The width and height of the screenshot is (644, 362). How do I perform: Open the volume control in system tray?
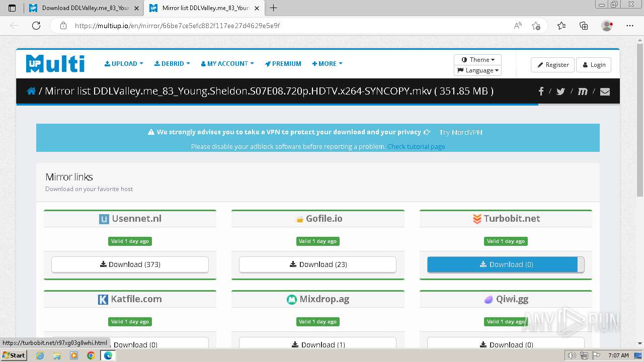click(x=572, y=355)
